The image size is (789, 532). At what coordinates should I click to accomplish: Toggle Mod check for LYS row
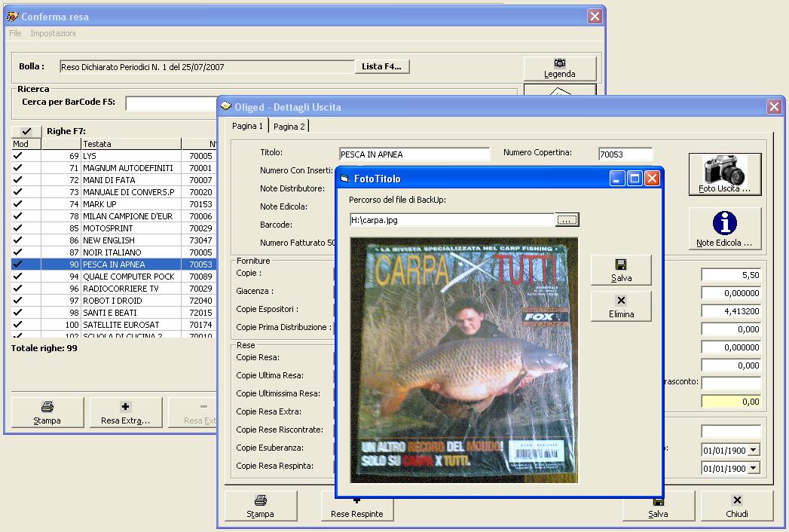[17, 155]
